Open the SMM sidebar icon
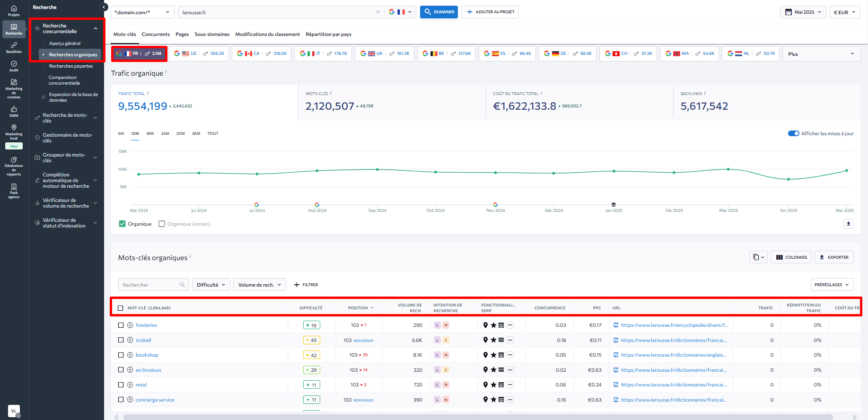Screen dimensions: 868x420 pyautogui.click(x=14, y=111)
